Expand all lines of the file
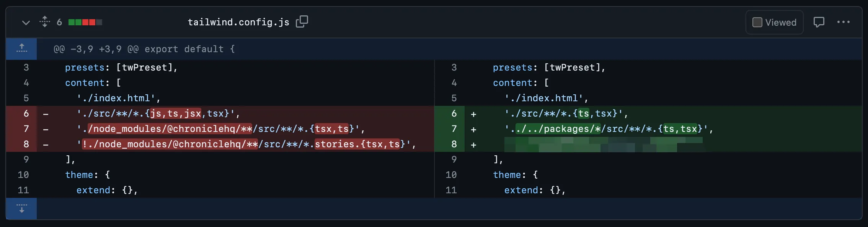 (x=45, y=21)
